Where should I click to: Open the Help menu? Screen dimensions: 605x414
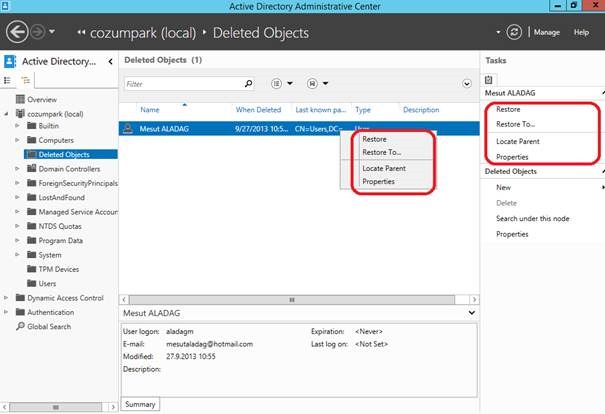tap(581, 32)
